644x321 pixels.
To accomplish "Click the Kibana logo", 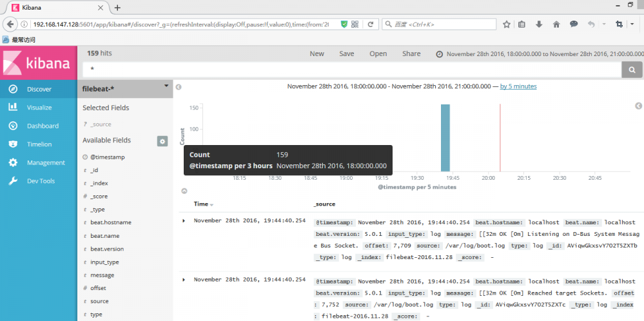I will click(39, 63).
